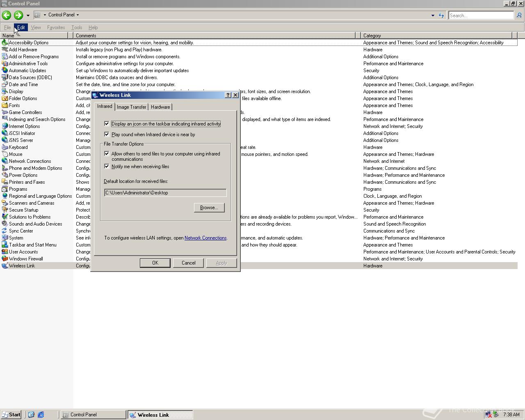This screenshot has width=525, height=420.
Task: Select the Sync Center entry
Action: click(x=21, y=231)
